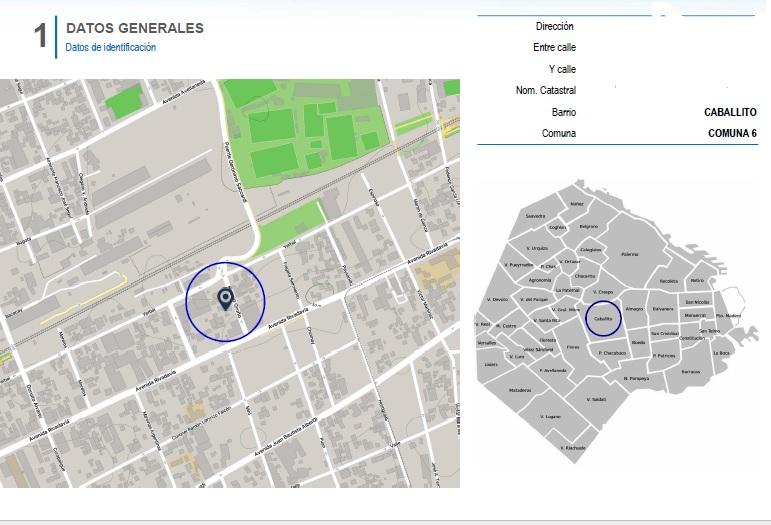Click the 'Nom. Catastral' field label
The image size is (771, 525).
coord(545,90)
